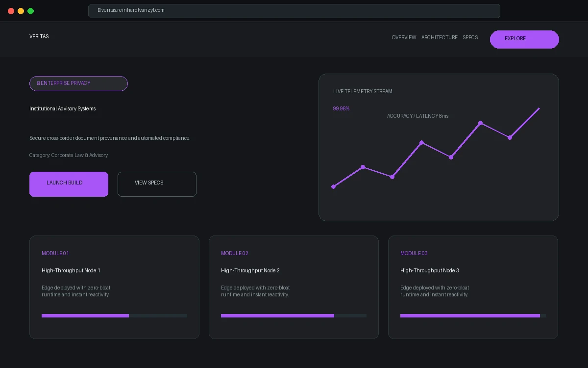This screenshot has height=368, width=588.
Task: Open the OVERVIEW nav item
Action: (404, 38)
